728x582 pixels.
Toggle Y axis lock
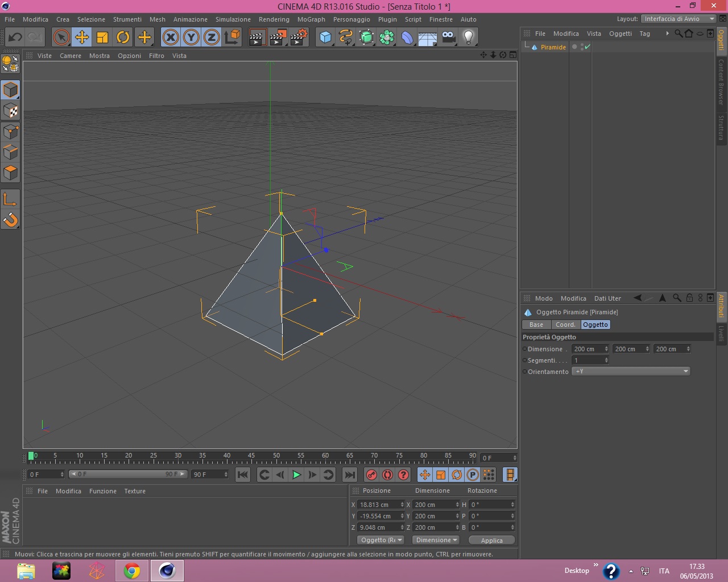coord(191,38)
